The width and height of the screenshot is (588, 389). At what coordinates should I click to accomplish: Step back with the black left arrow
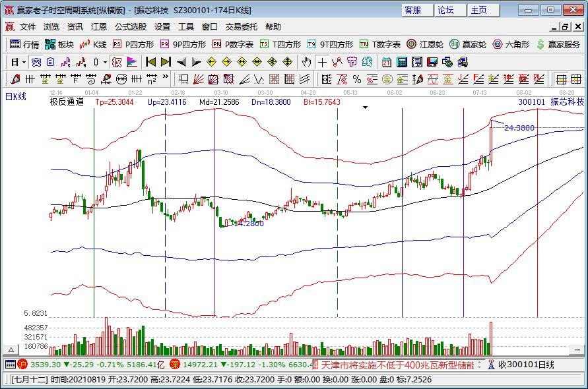tap(181, 62)
